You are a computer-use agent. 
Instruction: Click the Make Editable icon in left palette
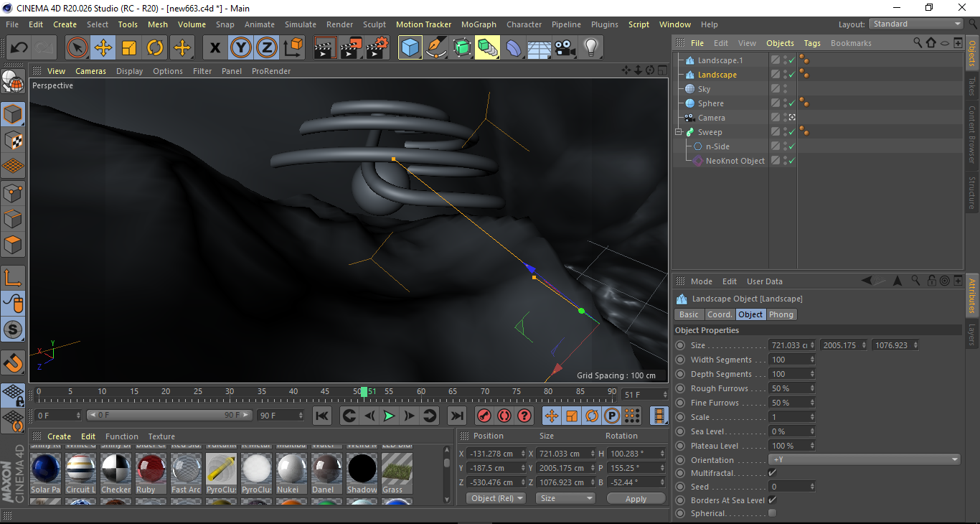pos(13,82)
